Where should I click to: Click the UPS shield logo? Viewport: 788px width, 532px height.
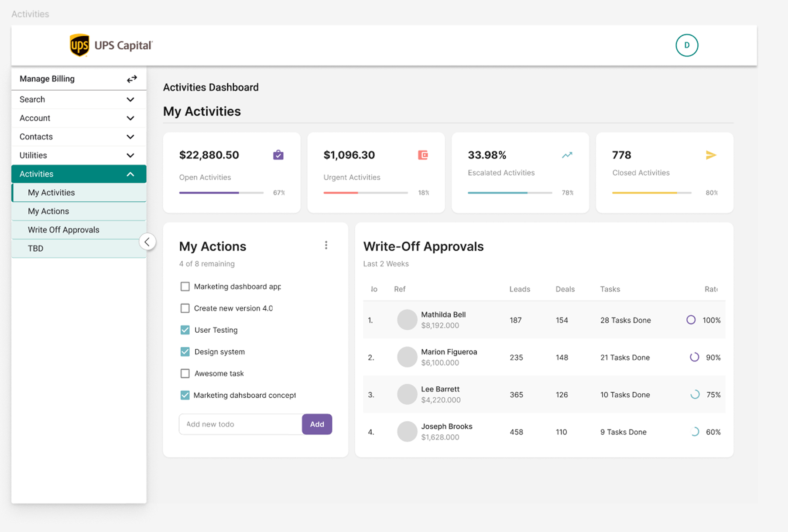click(x=79, y=45)
